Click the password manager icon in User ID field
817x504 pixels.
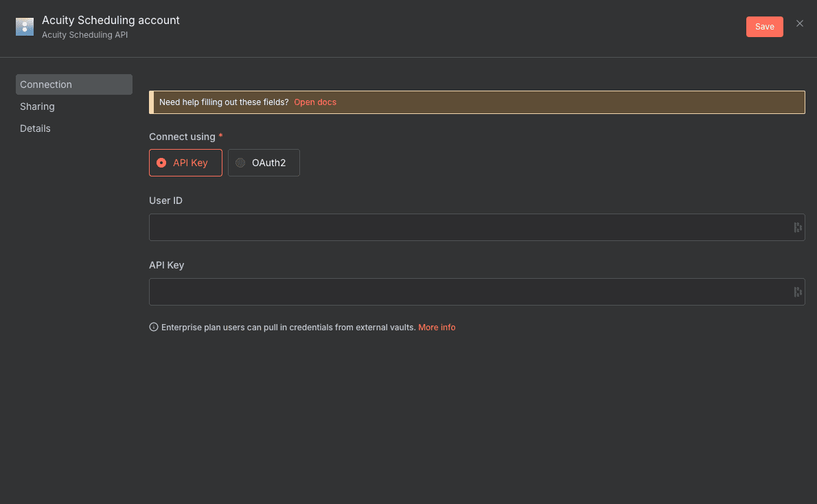tap(797, 227)
